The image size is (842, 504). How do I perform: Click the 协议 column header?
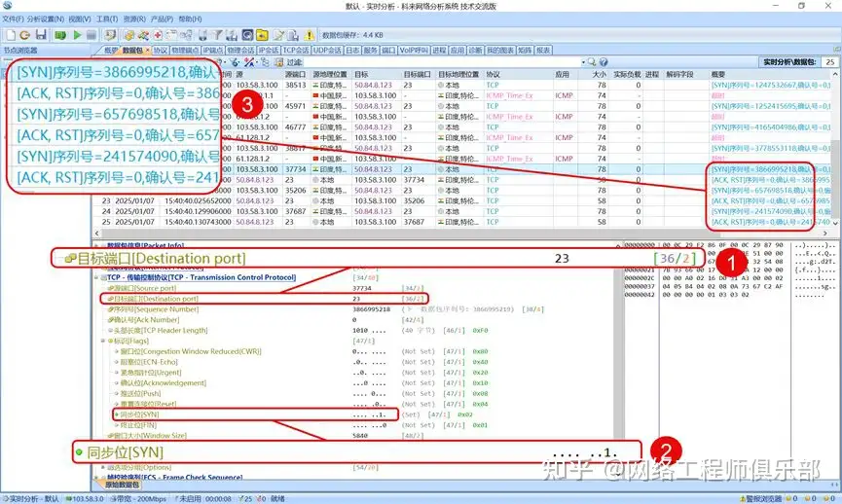(x=494, y=73)
